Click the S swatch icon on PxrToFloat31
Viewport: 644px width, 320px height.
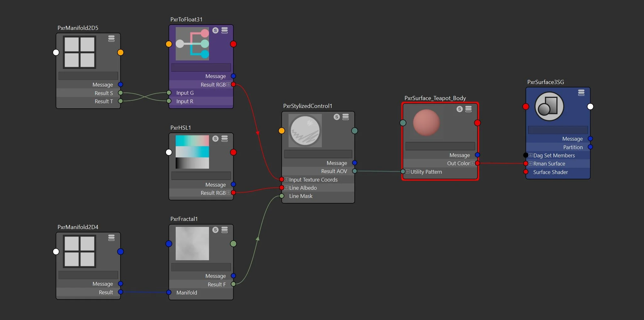pos(215,31)
